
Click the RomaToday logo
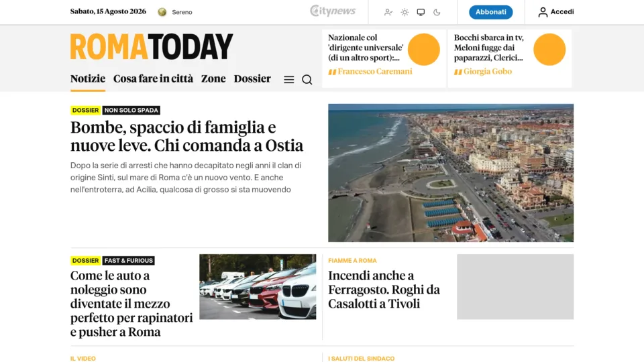[x=152, y=47]
